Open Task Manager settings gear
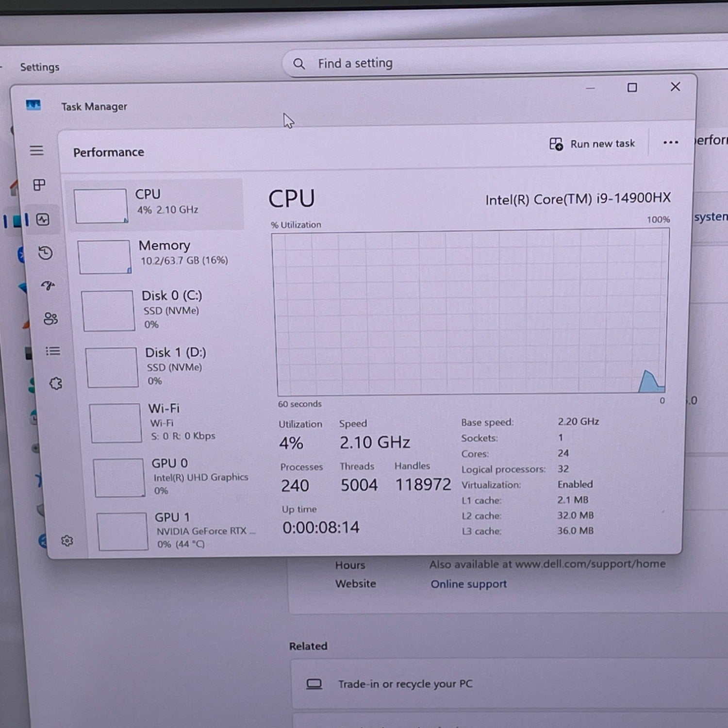Viewport: 728px width, 728px height. [67, 541]
